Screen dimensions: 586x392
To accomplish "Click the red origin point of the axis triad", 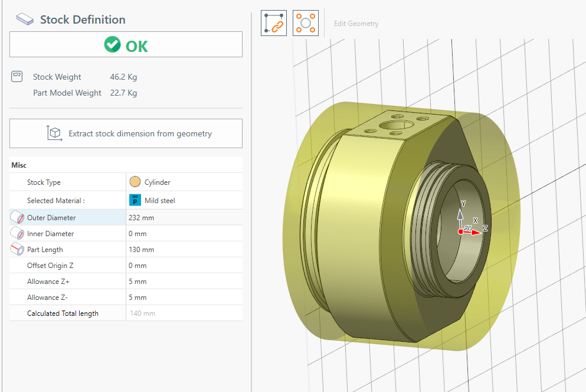I will point(461,231).
